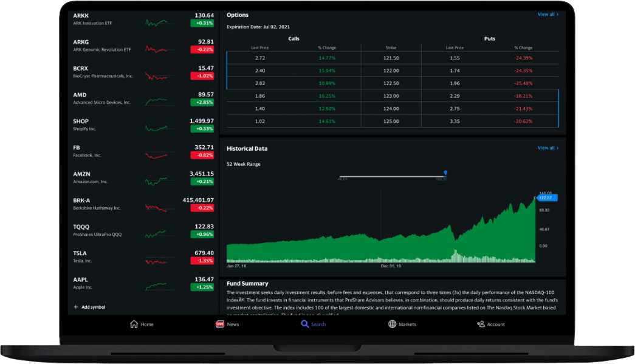Click ARKK +0.31% change badge
The image size is (635, 364).
click(x=202, y=23)
